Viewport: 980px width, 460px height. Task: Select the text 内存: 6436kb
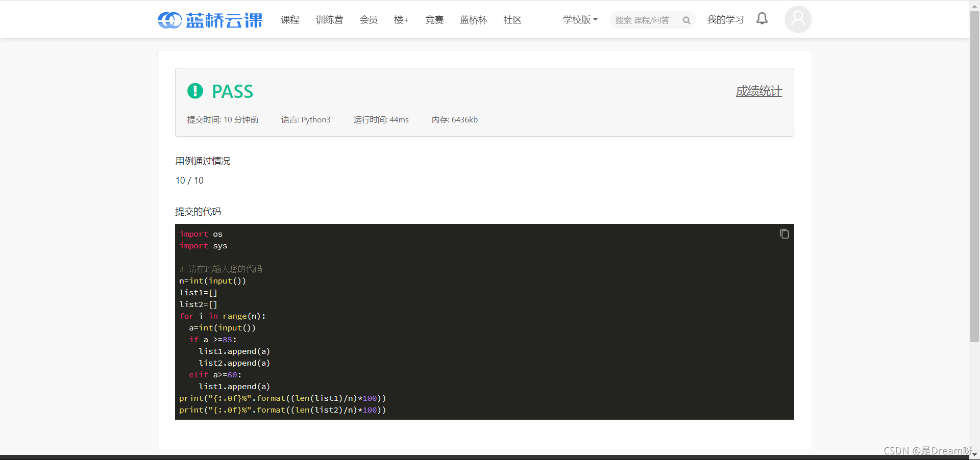tap(455, 120)
